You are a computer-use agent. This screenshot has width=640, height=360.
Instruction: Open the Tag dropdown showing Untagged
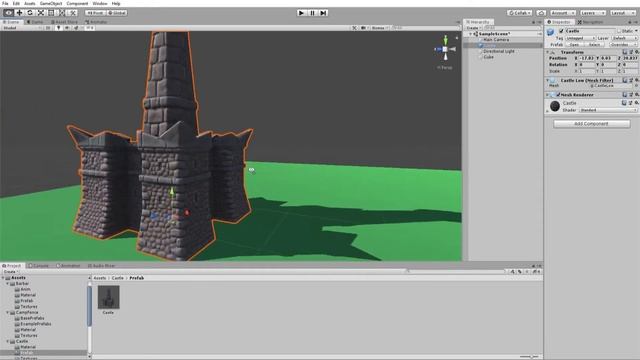(x=580, y=38)
